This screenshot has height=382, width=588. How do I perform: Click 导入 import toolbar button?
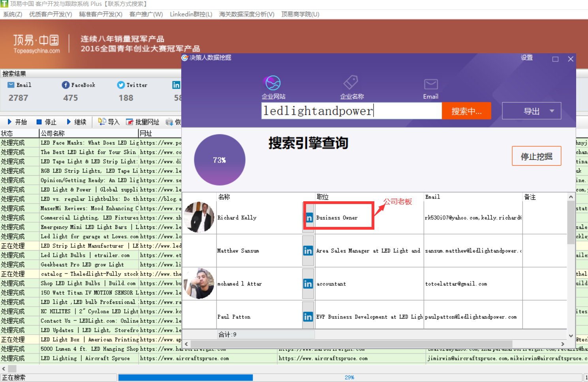(x=109, y=122)
